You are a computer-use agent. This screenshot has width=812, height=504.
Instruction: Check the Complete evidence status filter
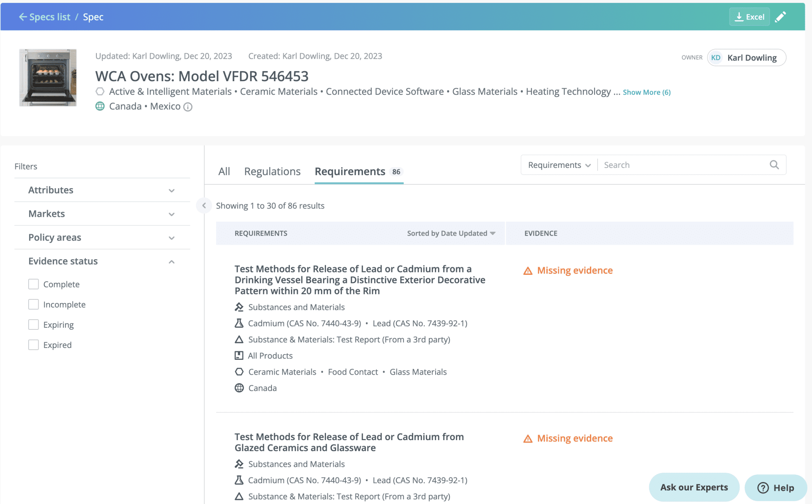(33, 284)
